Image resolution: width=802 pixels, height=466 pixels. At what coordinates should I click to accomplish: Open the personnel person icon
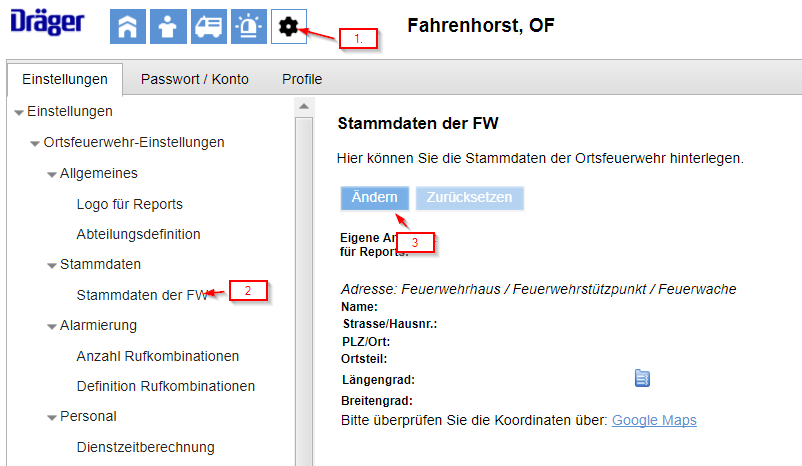pyautogui.click(x=167, y=27)
